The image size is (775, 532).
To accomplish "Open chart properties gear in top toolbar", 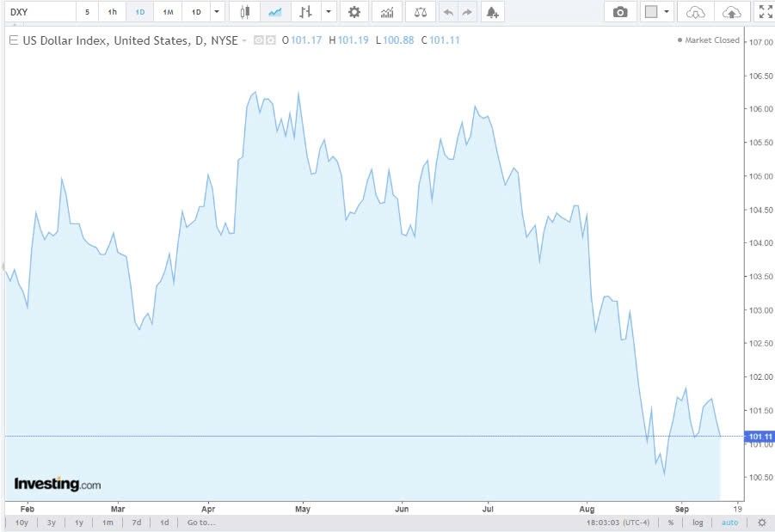I will 354,12.
